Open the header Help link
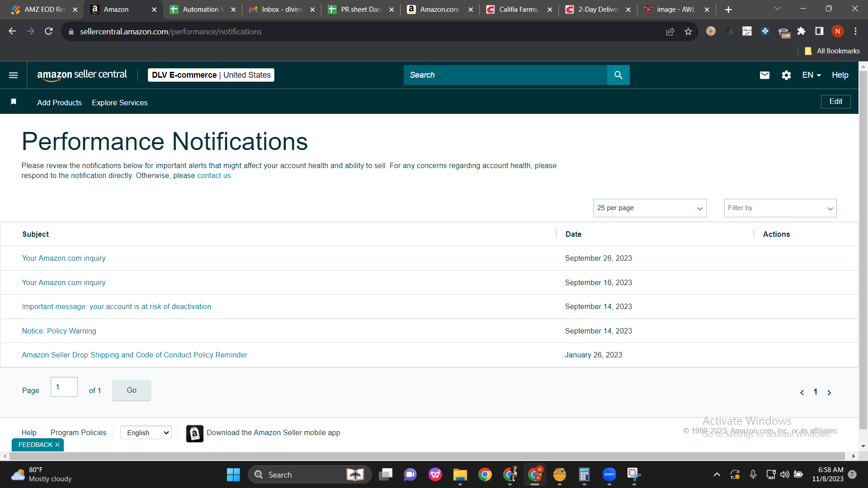This screenshot has width=868, height=488. pyautogui.click(x=840, y=75)
